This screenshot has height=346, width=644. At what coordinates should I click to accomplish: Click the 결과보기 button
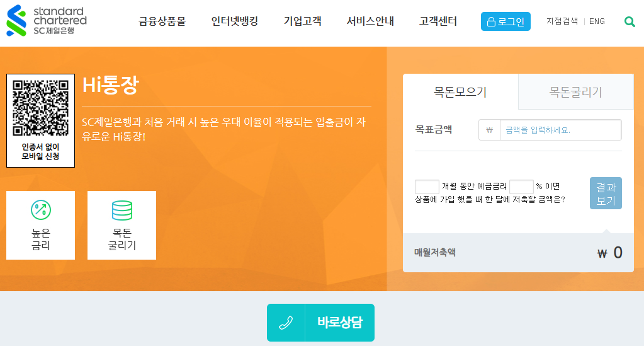[606, 193]
